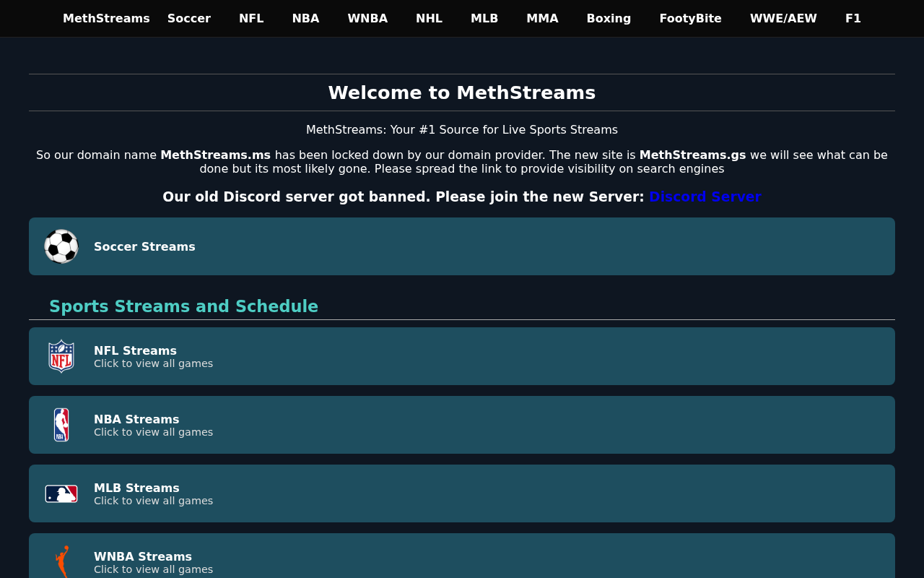Viewport: 924px width, 578px height.
Task: Click the soccer ball icon
Action: (x=61, y=246)
